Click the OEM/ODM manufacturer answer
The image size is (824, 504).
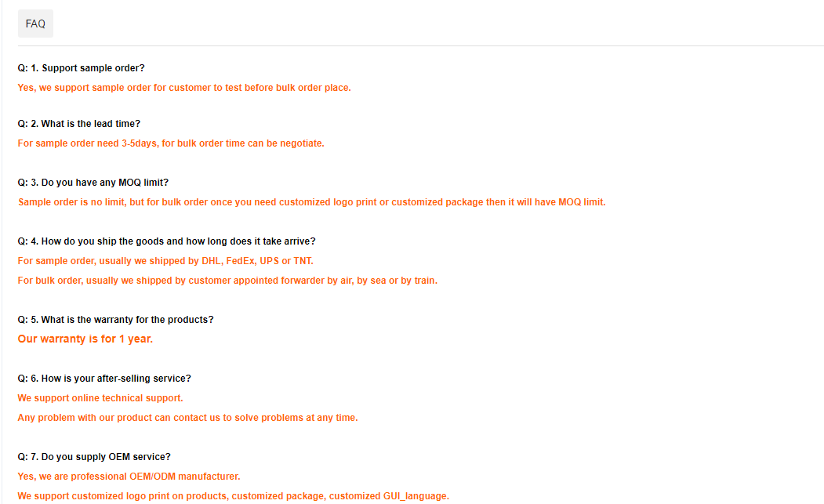129,477
